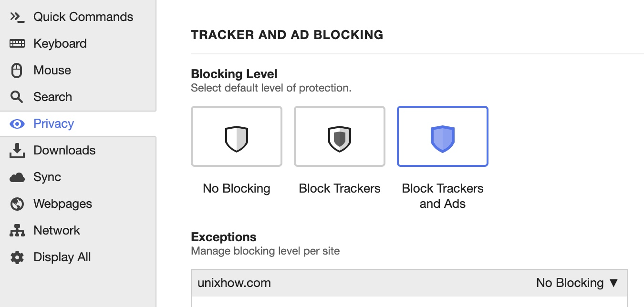The width and height of the screenshot is (644, 307).
Task: Click the Downloads tray icon
Action: (x=17, y=151)
